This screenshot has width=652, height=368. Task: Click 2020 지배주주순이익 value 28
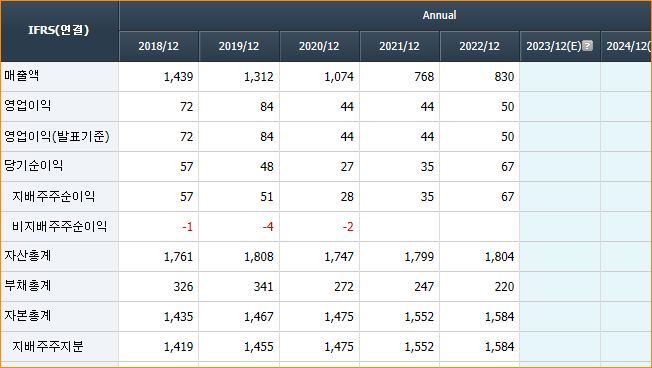(347, 197)
